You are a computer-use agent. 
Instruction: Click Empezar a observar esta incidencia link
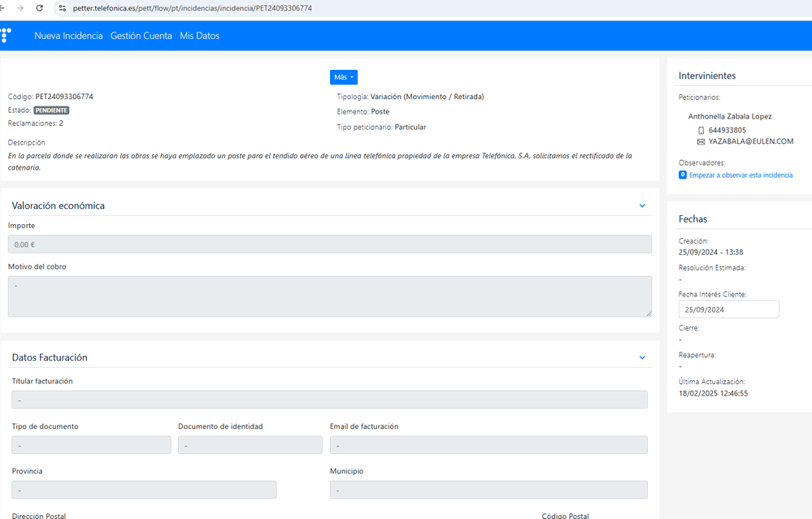point(740,175)
